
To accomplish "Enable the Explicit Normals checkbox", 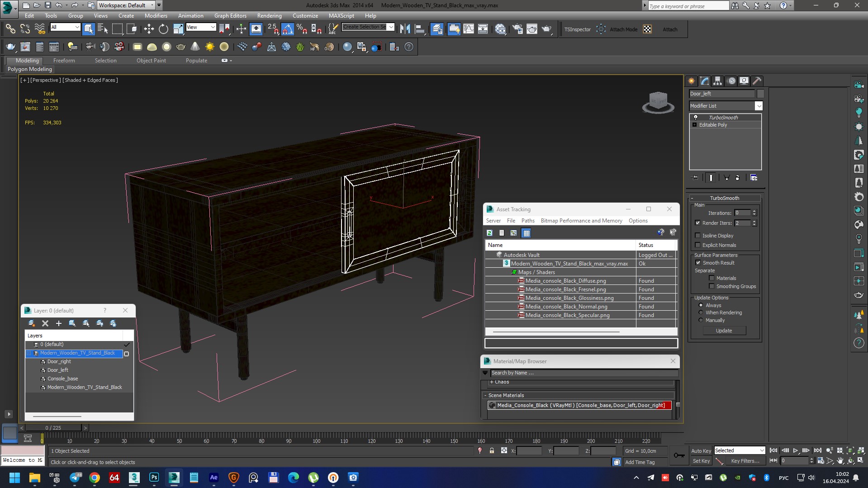I will tap(697, 245).
